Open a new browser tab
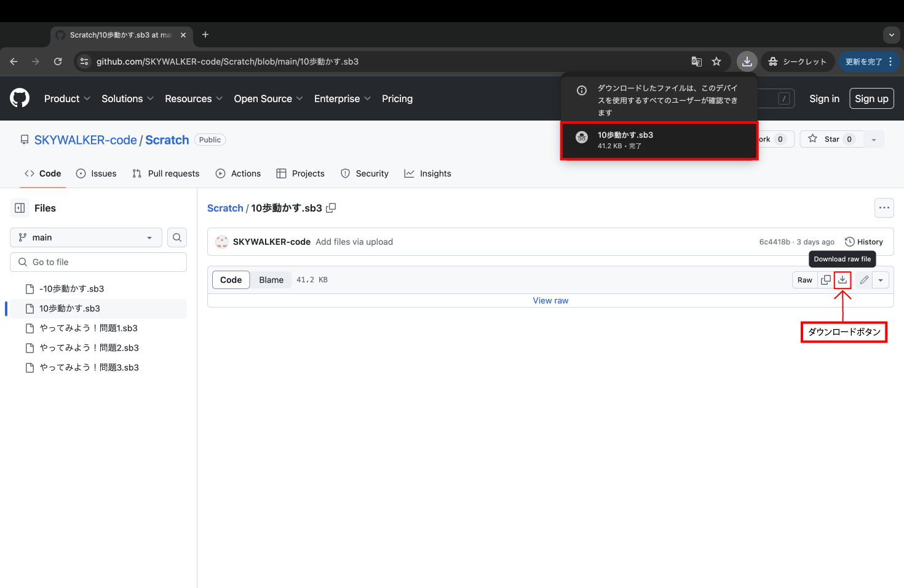 (205, 35)
